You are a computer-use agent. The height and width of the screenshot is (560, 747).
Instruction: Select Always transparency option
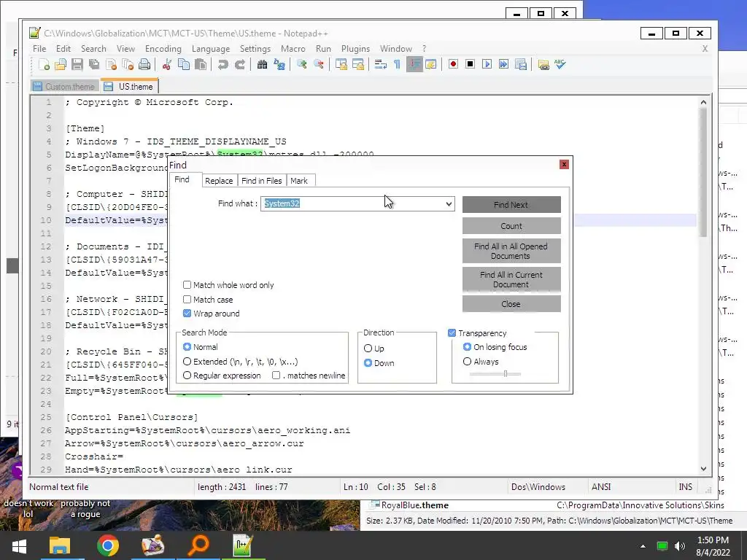click(468, 362)
